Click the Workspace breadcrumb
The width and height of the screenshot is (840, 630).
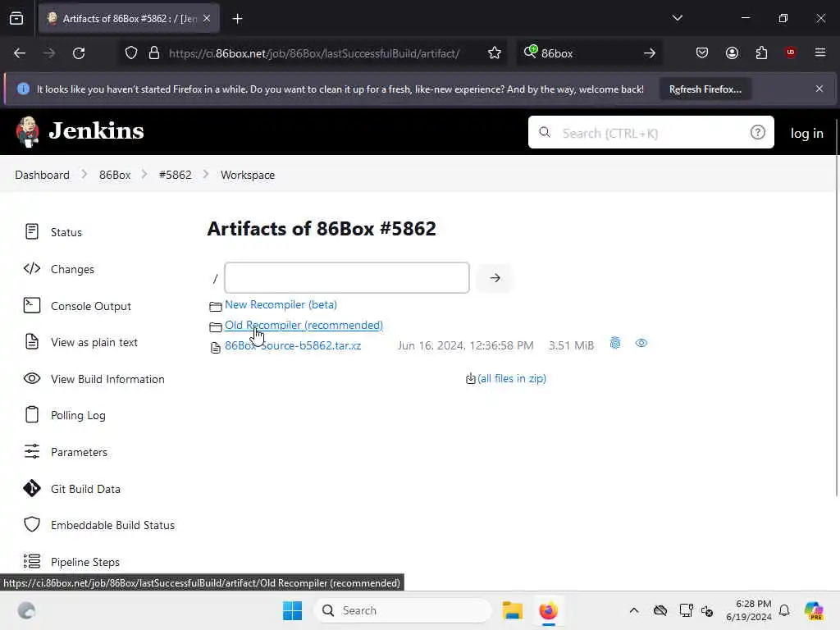tap(248, 175)
